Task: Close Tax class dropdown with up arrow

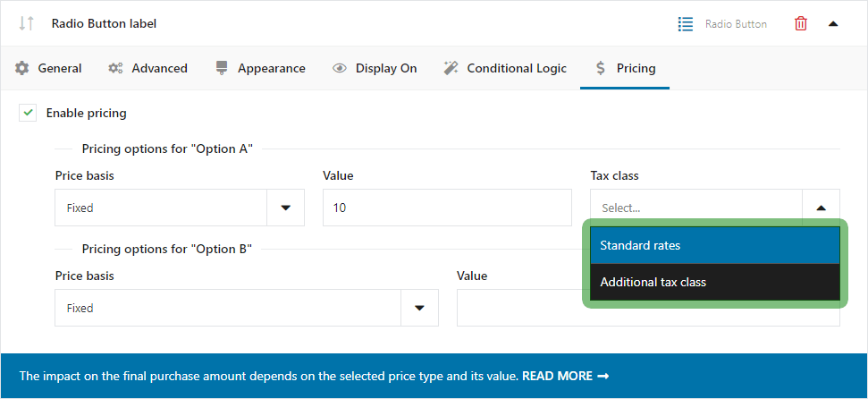Action: 821,208
